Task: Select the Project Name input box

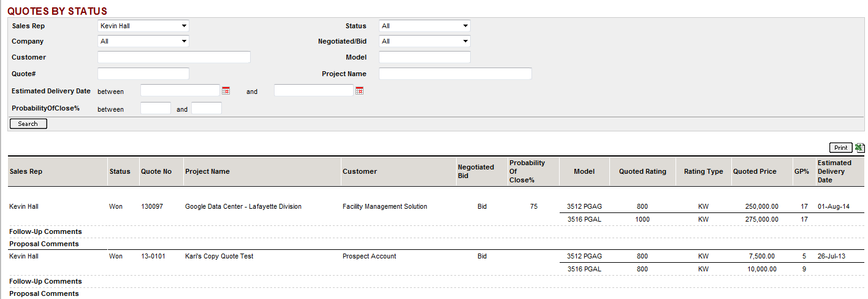Action: coord(455,74)
